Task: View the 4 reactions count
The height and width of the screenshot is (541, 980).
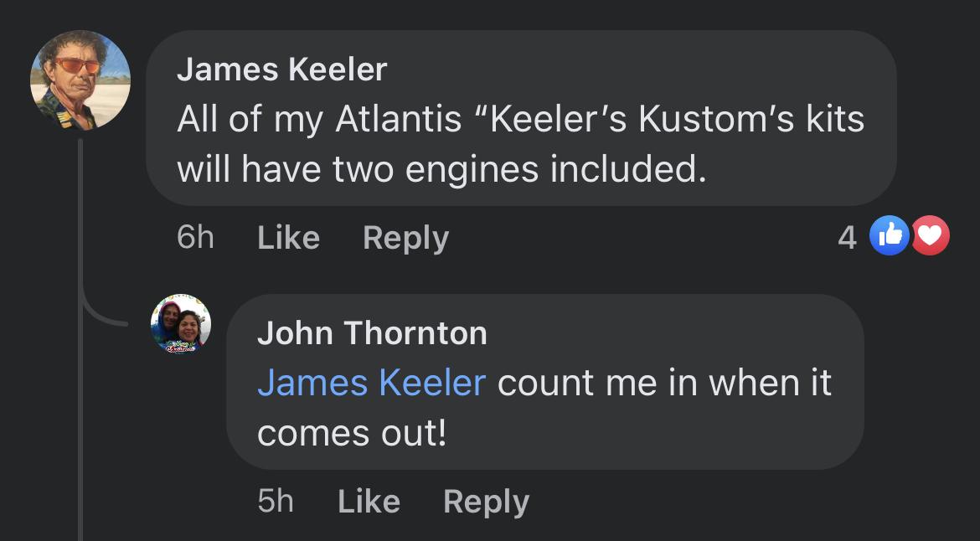Action: (x=847, y=237)
